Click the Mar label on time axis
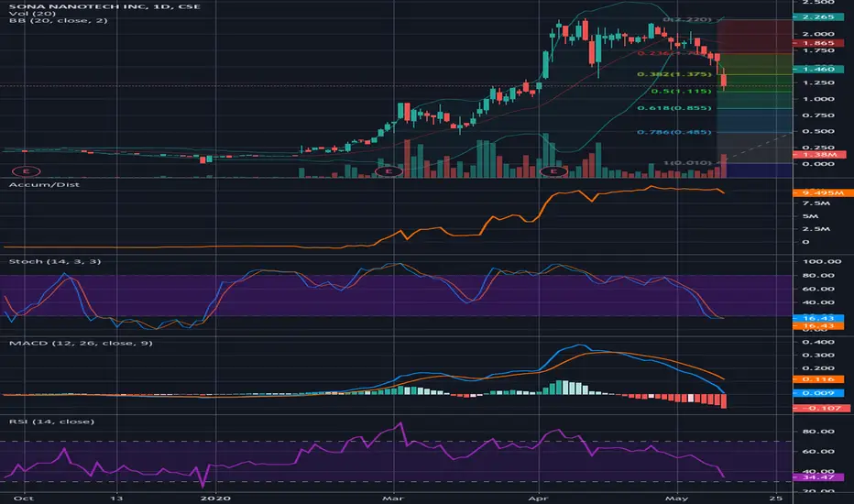Image resolution: width=854 pixels, height=504 pixels. point(393,498)
